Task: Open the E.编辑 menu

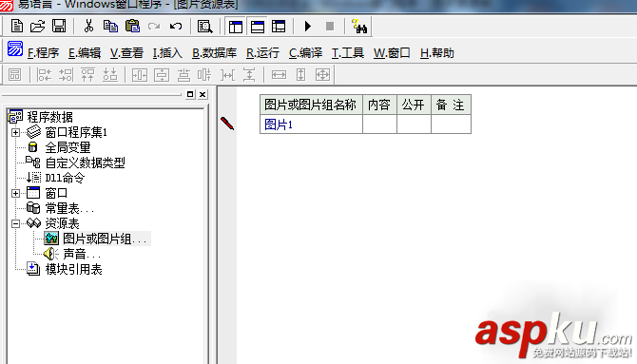Action: pos(85,53)
